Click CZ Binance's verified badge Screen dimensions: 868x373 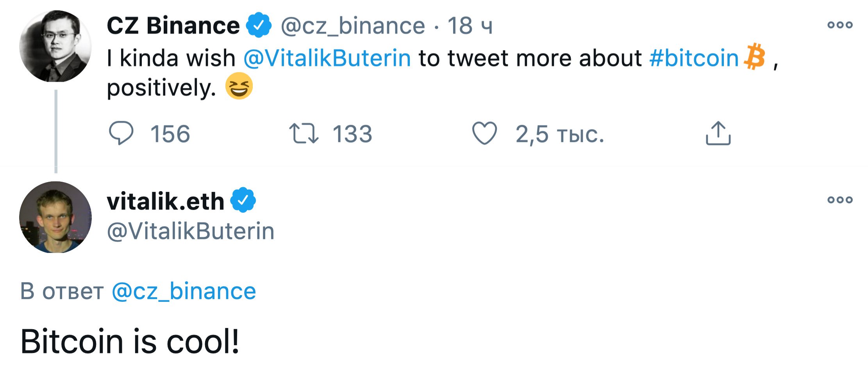coord(258,25)
